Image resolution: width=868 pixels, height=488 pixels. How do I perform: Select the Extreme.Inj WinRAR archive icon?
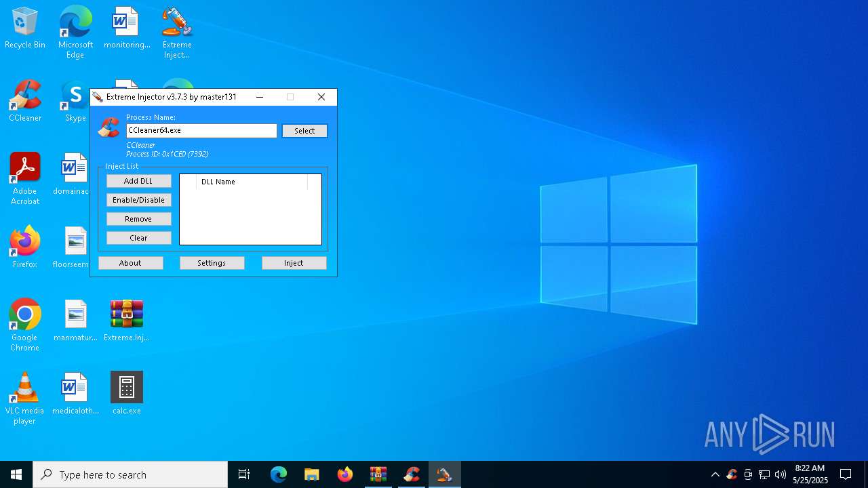coord(127,321)
